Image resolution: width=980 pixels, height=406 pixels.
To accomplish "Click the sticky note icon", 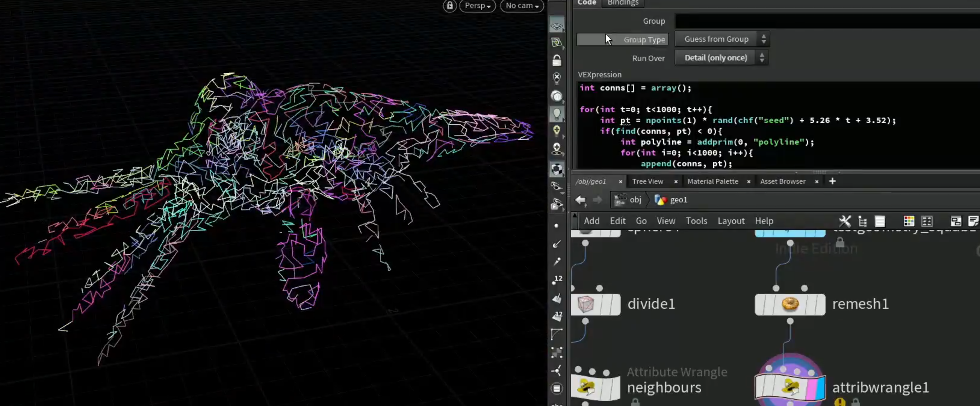I will [973, 221].
